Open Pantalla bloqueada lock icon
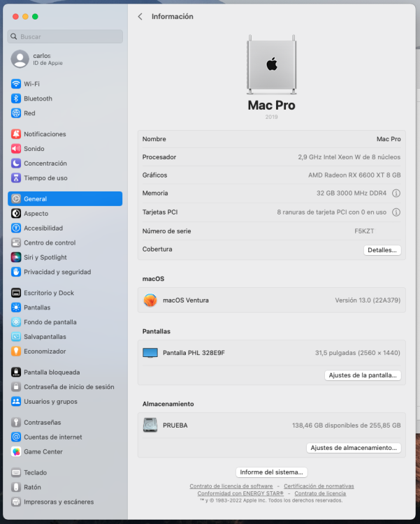Screen dimensions: 420x524 click(15, 372)
